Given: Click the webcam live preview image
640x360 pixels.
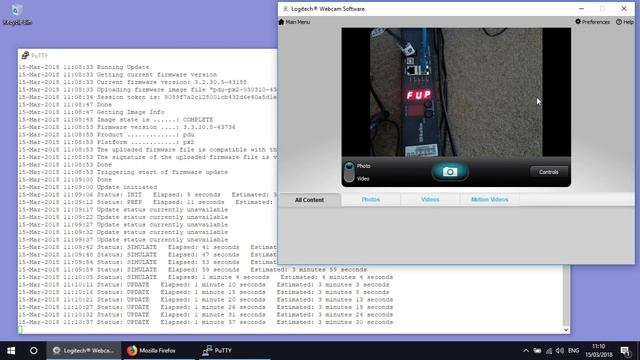Looking at the screenshot, I should pos(456,92).
